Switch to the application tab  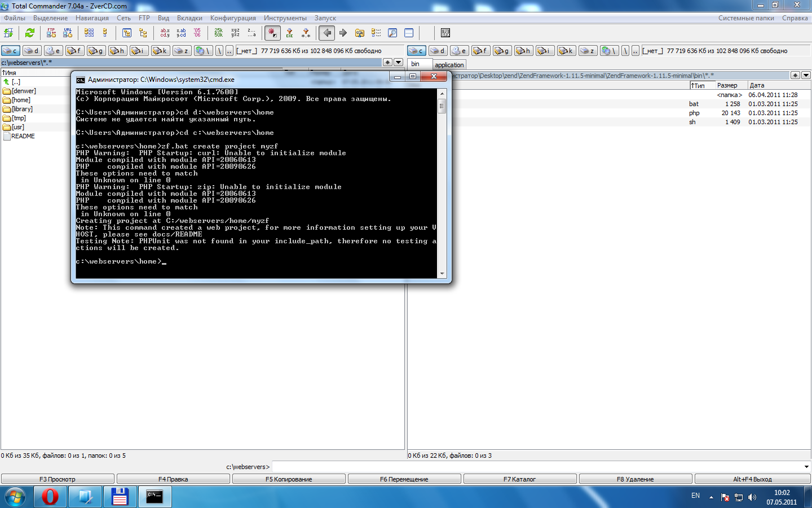click(x=449, y=65)
